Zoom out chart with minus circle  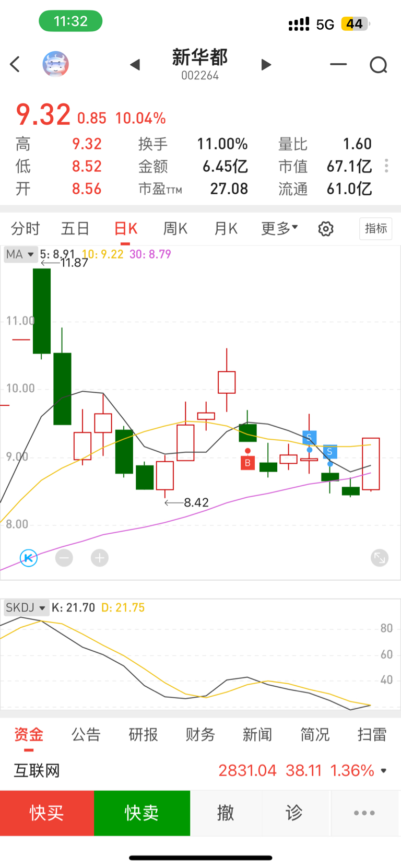pos(64,558)
